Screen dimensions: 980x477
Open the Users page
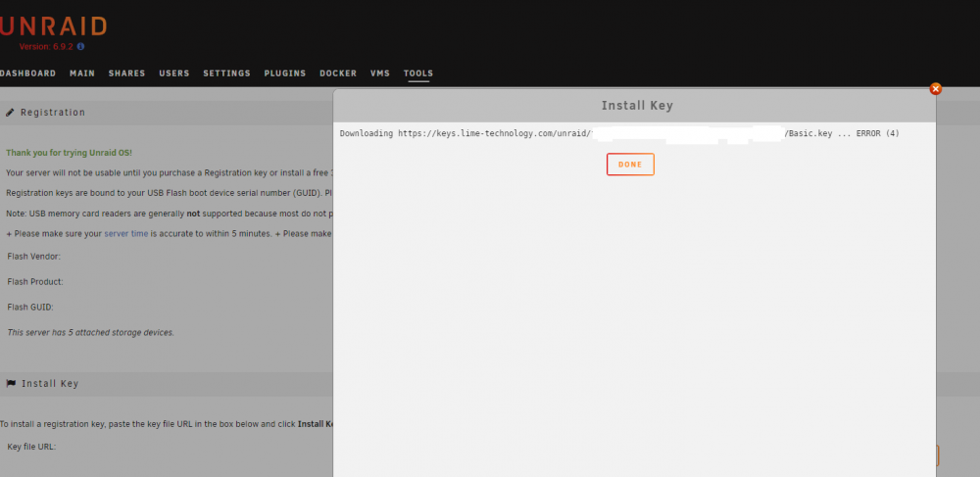(x=174, y=73)
